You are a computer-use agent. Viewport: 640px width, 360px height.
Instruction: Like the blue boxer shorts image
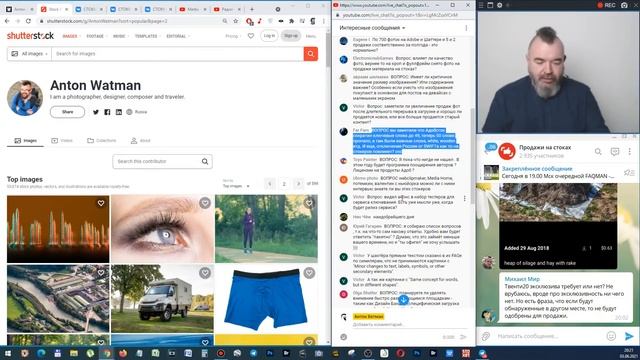(x=309, y=273)
